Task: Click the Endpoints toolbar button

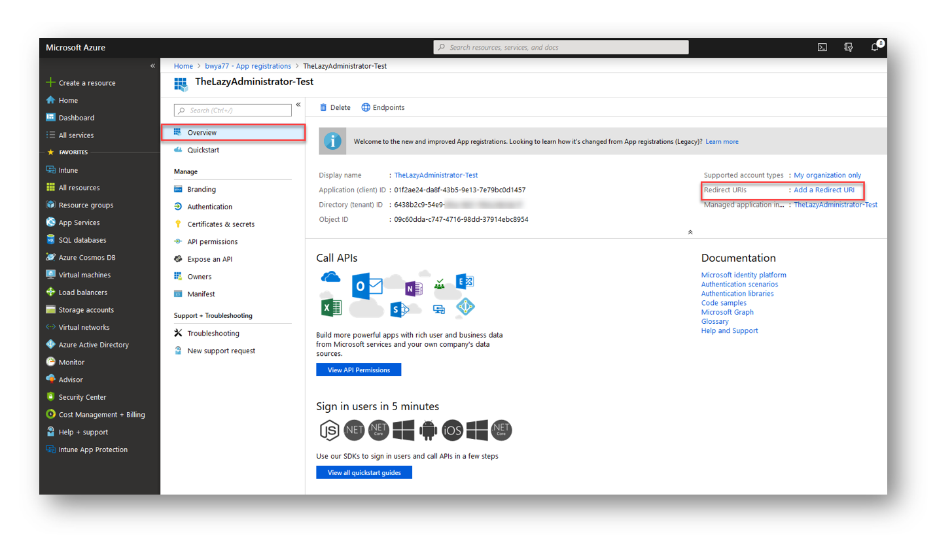Action: [383, 107]
